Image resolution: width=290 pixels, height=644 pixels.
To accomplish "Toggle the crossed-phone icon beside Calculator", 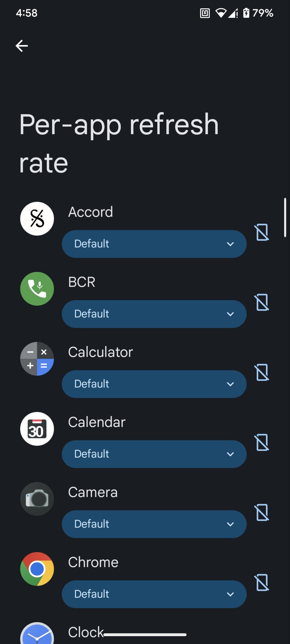I will (x=262, y=372).
